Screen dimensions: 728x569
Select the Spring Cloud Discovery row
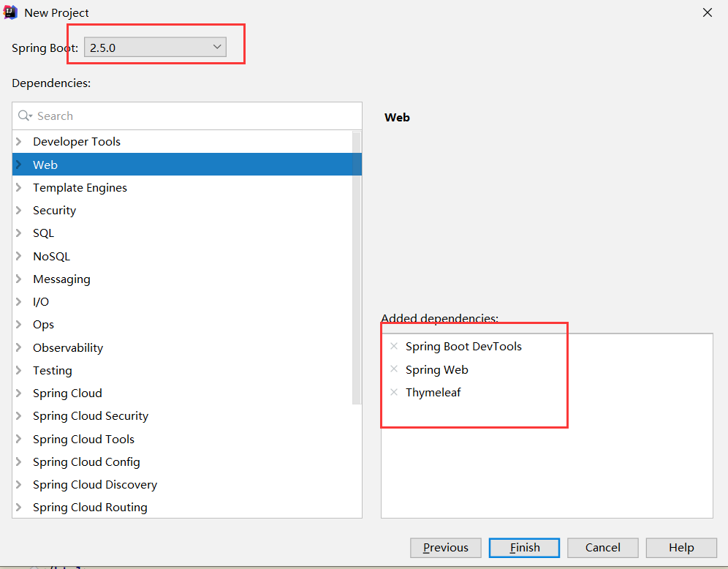coord(187,484)
